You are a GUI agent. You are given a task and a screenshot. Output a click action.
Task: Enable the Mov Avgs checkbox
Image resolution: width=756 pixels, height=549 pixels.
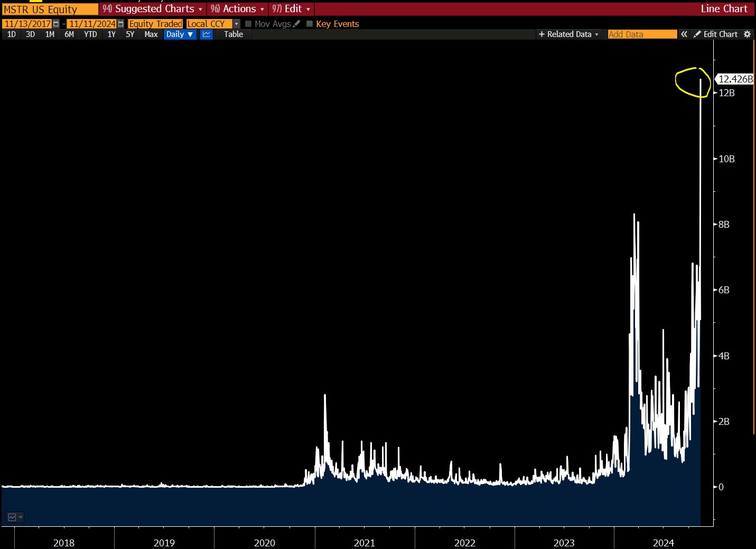(x=248, y=24)
